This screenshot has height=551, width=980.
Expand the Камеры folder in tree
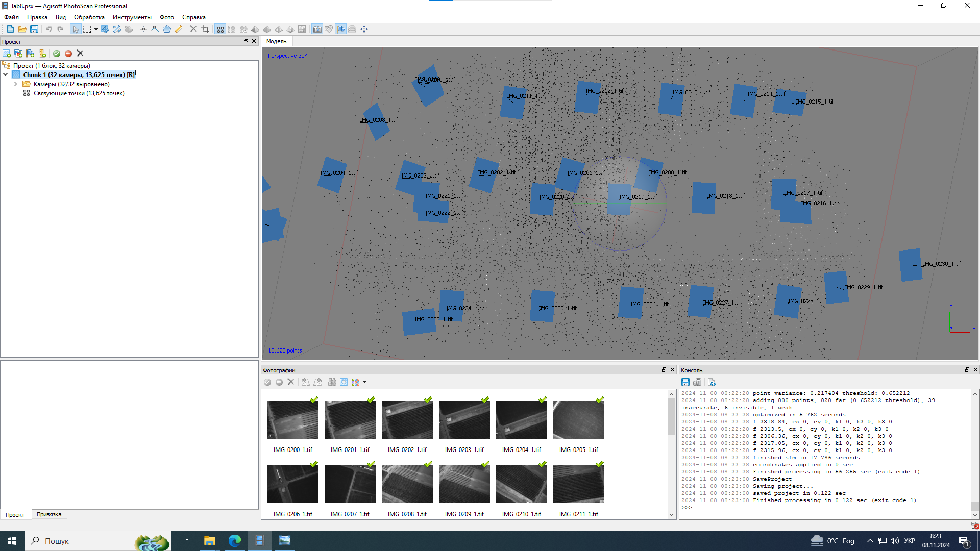pyautogui.click(x=16, y=84)
